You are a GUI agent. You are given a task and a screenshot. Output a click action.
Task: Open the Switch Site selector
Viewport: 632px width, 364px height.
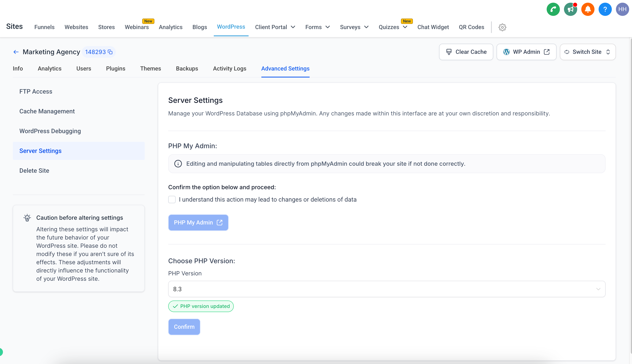(x=587, y=52)
